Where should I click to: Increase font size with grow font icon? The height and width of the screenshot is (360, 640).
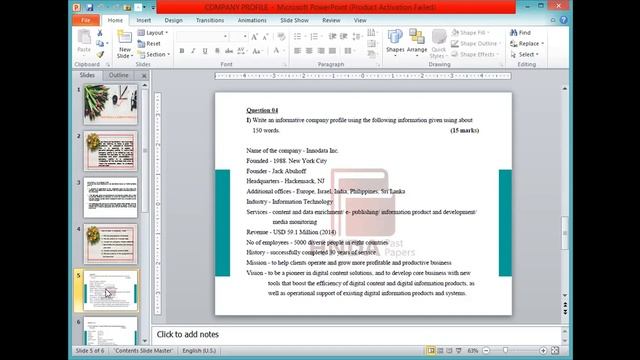pos(255,37)
